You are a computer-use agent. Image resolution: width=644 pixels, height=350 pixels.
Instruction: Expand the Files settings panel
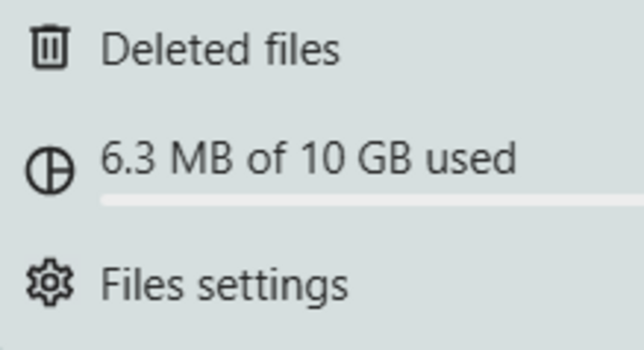click(x=224, y=285)
